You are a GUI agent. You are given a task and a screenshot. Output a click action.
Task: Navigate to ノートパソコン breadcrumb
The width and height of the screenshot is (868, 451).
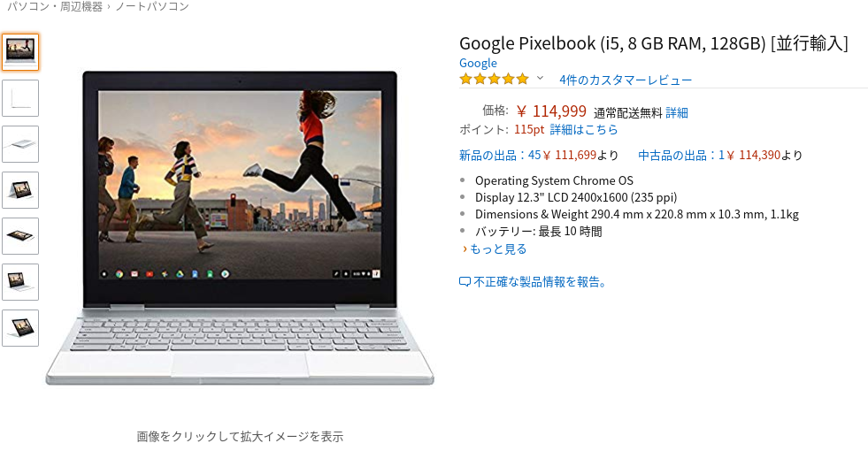pyautogui.click(x=151, y=7)
